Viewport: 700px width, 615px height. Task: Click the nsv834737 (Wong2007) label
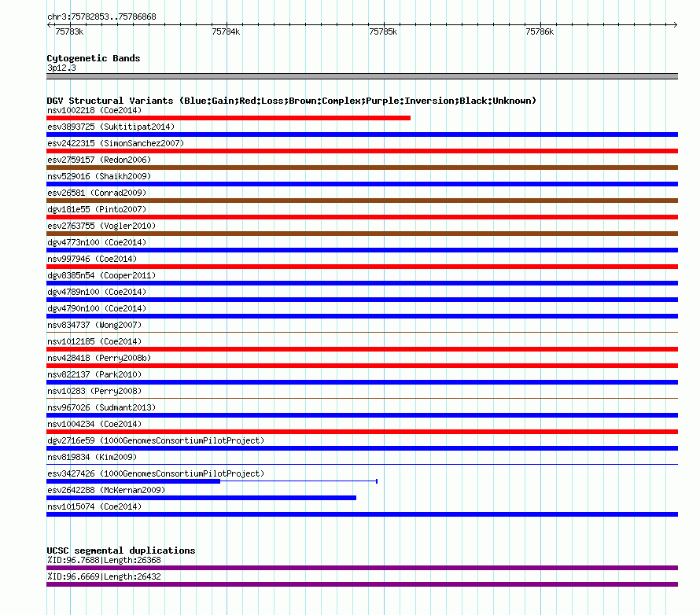[94, 325]
